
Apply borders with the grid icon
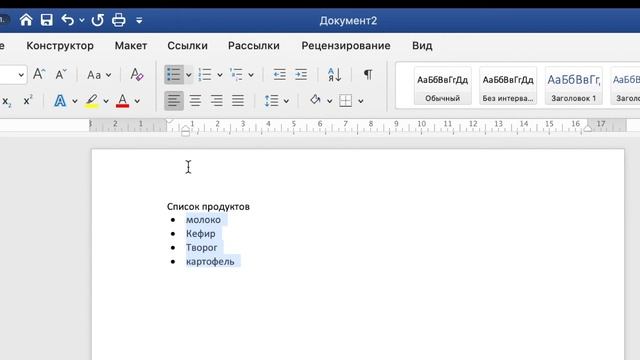[x=345, y=100]
